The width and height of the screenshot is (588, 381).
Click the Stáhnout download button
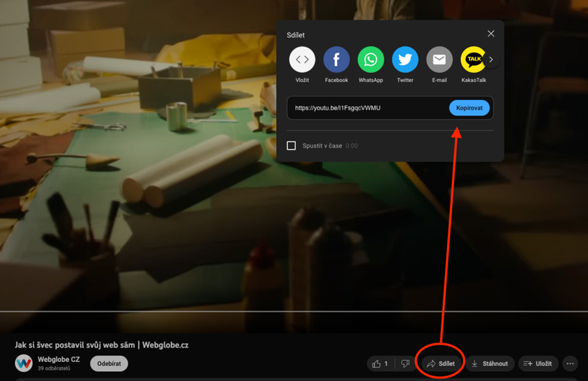[490, 364]
